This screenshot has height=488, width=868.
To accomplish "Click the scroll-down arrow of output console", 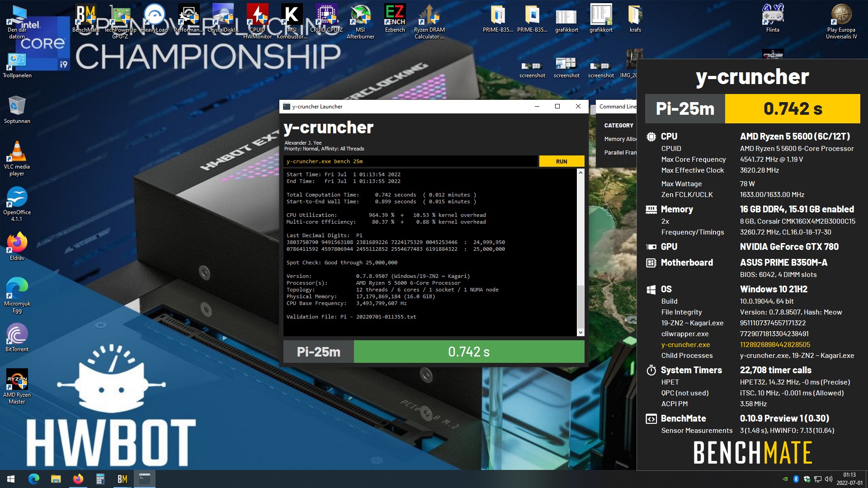I will pyautogui.click(x=580, y=332).
